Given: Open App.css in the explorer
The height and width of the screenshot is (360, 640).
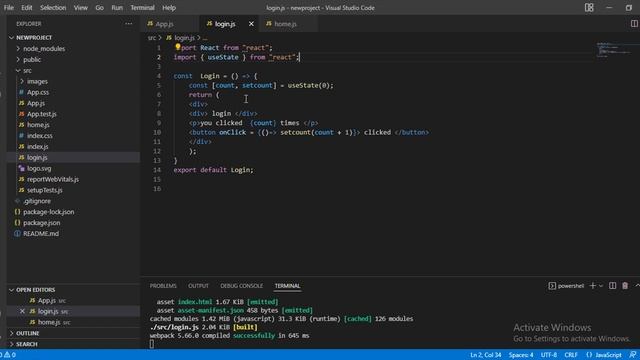Looking at the screenshot, I should click(38, 92).
